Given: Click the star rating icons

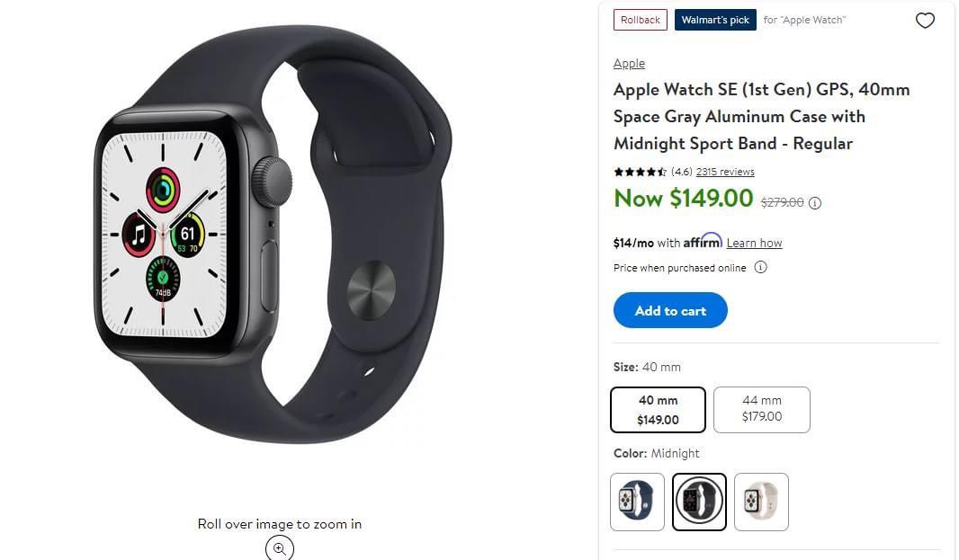Looking at the screenshot, I should (x=640, y=172).
